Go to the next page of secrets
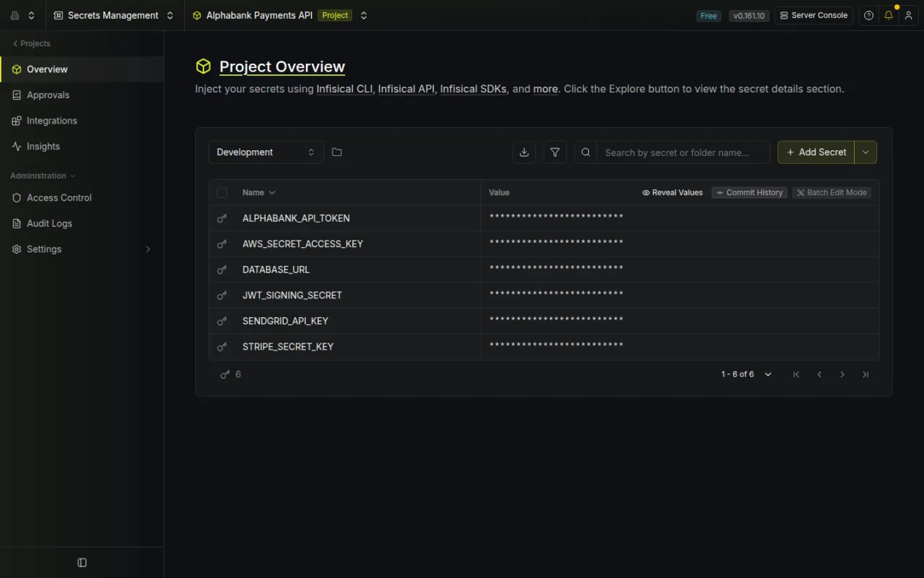This screenshot has width=924, height=578. click(x=842, y=374)
